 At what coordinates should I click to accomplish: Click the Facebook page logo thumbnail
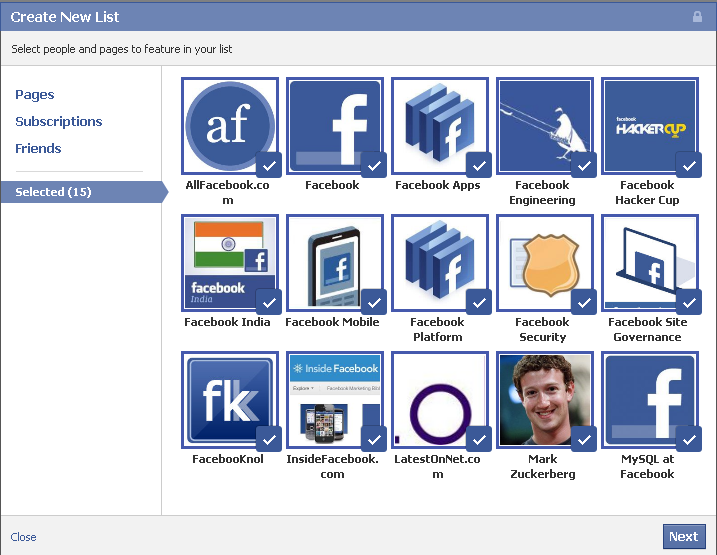335,126
